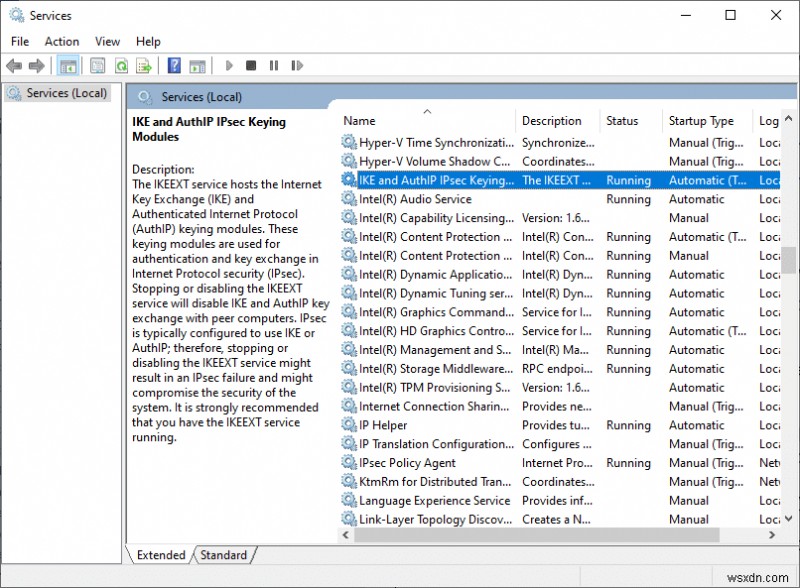Restart the selected service using toolbar icon
The width and height of the screenshot is (800, 588).
297,65
